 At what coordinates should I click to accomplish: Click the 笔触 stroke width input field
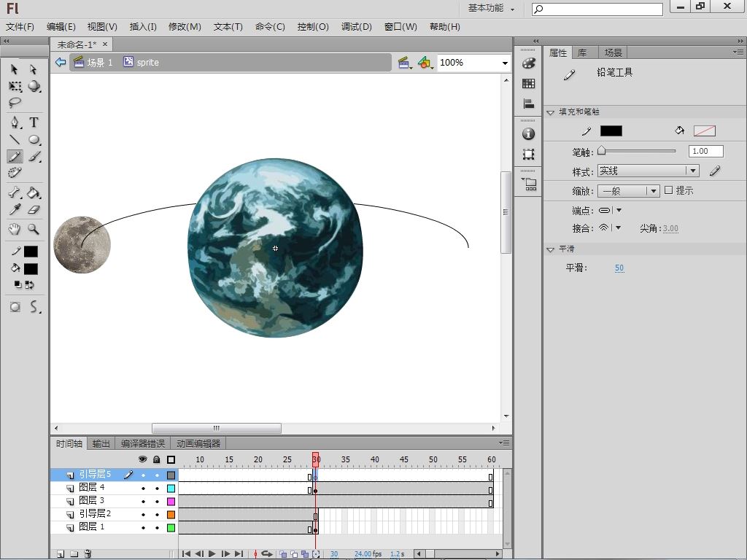(x=705, y=151)
